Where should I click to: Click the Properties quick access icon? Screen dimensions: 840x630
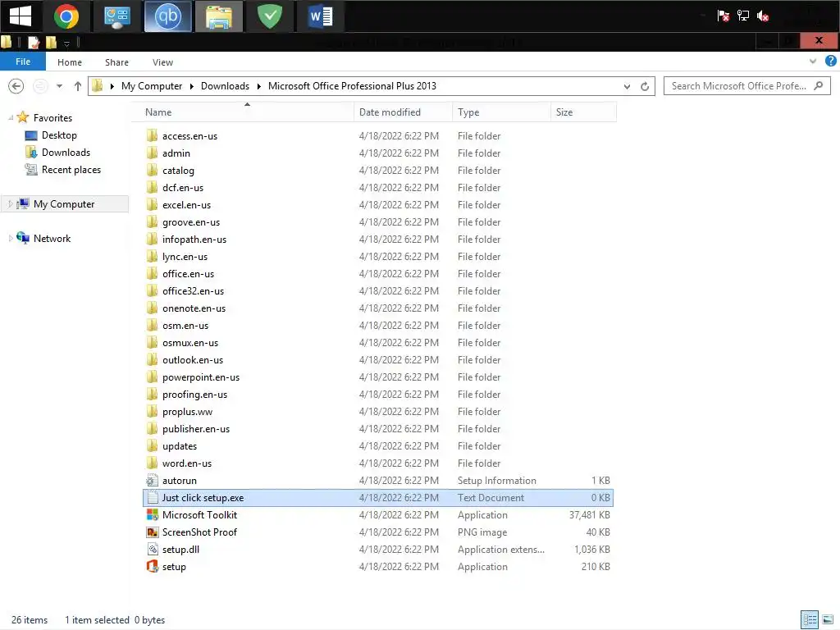coord(33,43)
